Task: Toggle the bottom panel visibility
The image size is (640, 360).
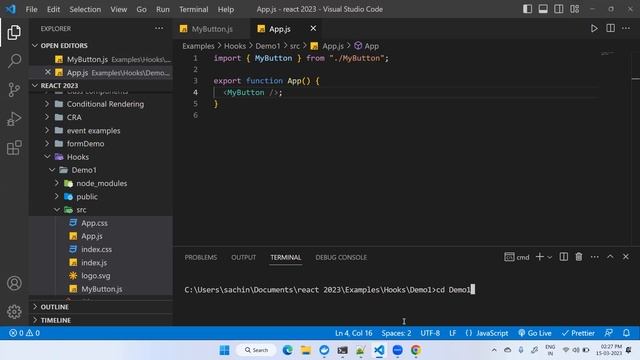Action: pyautogui.click(x=543, y=9)
